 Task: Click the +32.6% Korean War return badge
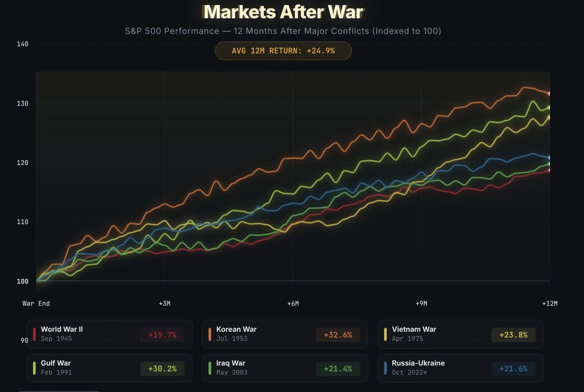[x=338, y=335]
